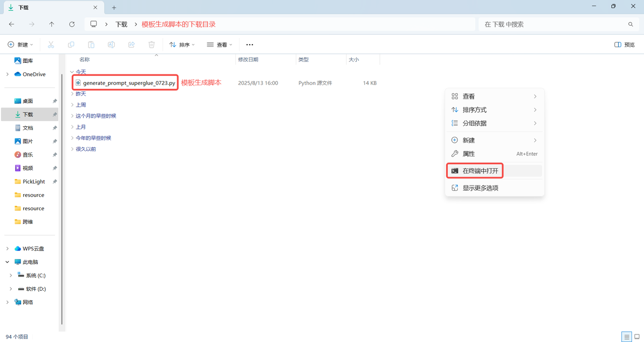644x342 pixels.
Task: Open 属性 from the context menu
Action: pos(468,154)
